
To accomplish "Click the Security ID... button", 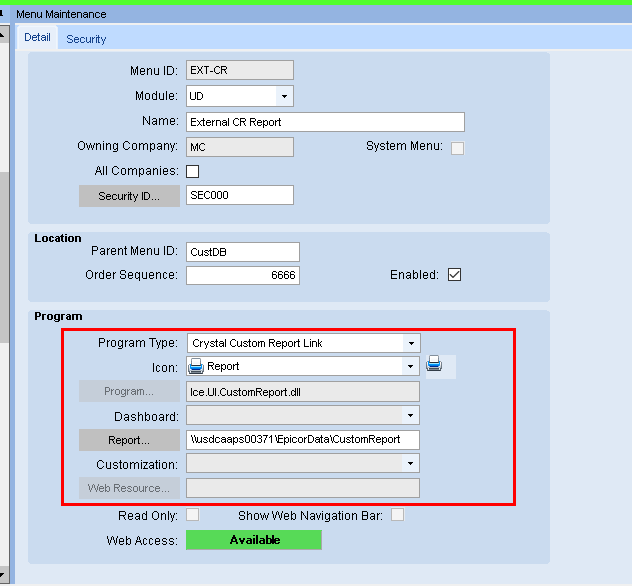I will (x=129, y=196).
